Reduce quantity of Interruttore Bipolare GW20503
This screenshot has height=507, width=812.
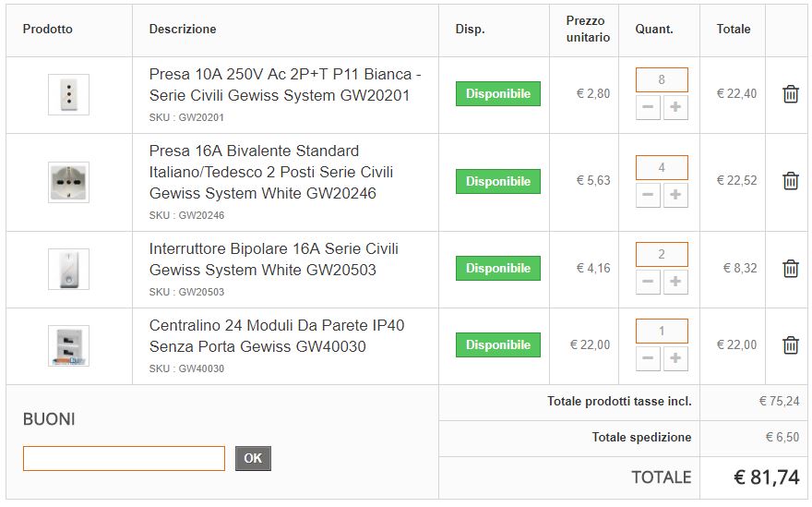(648, 282)
